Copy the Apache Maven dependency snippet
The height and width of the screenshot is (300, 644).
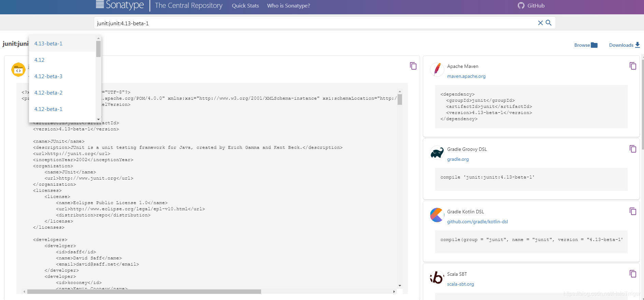point(633,66)
